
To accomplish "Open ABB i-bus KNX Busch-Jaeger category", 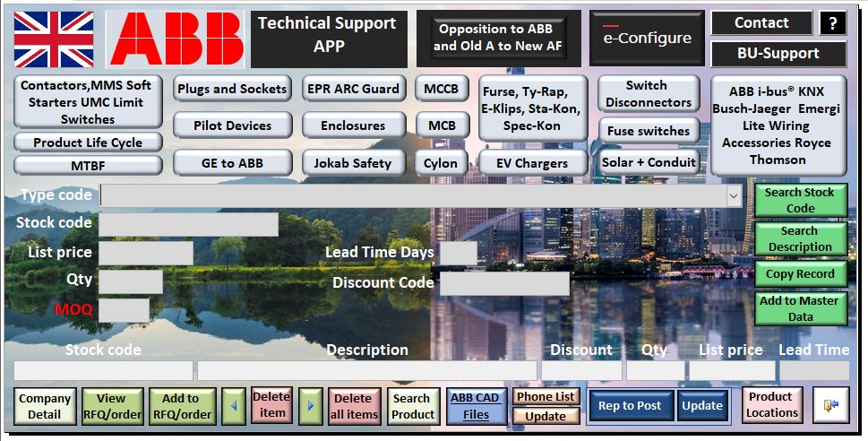I will point(778,125).
